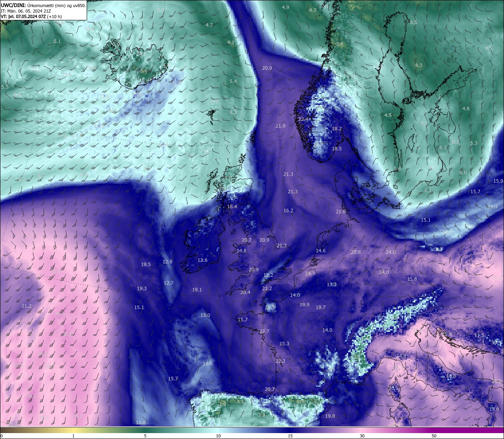Viewport: 504px width, 439px height.
Task: Click the map value 21.8 over Denmark
Action: pos(341,212)
